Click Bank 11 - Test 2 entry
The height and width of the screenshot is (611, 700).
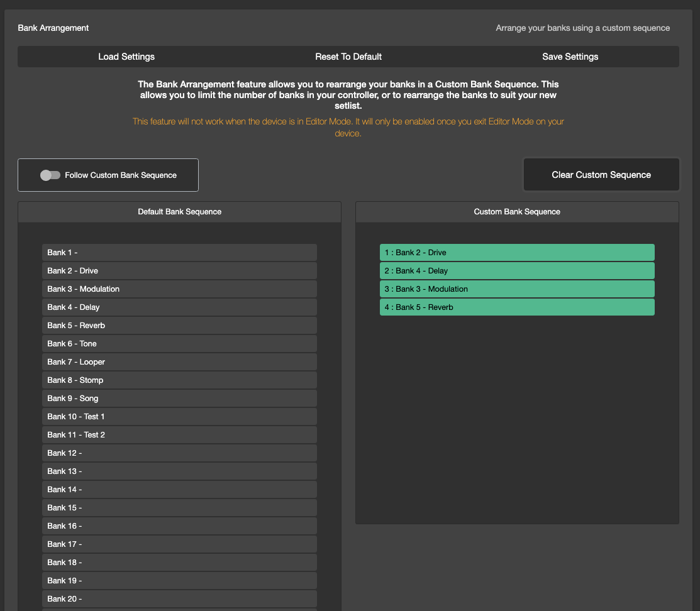pyautogui.click(x=179, y=435)
